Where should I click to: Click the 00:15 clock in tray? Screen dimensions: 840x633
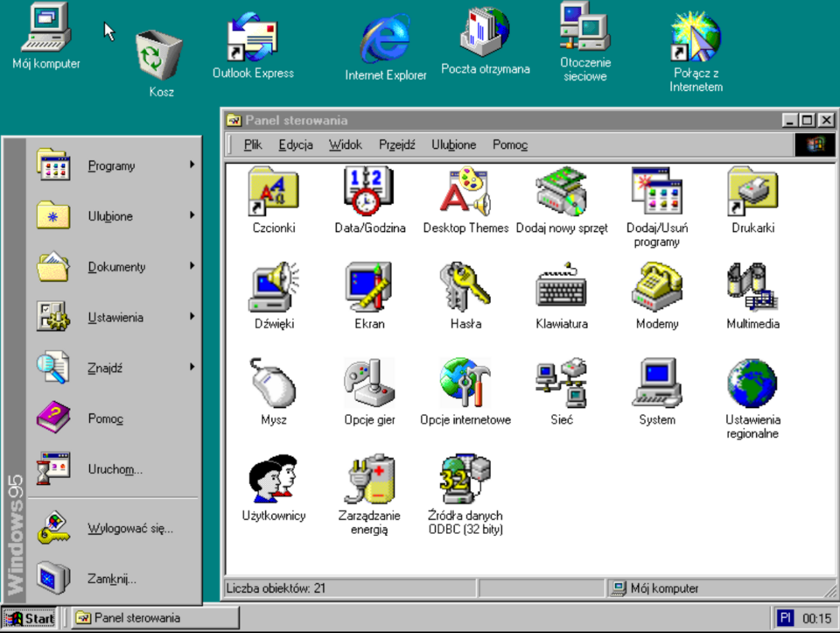(816, 618)
